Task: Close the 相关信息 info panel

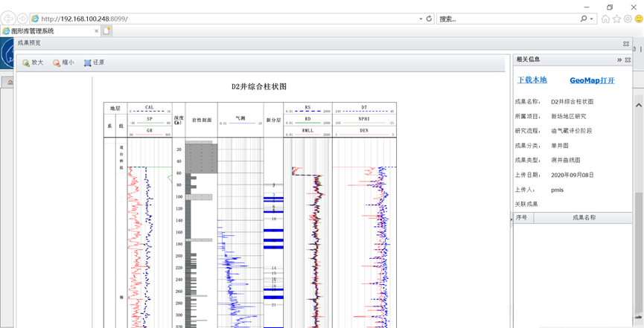Action: pos(628,60)
